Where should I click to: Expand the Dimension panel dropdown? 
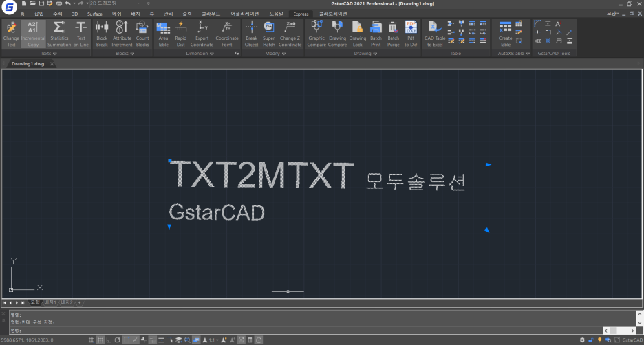(x=211, y=53)
